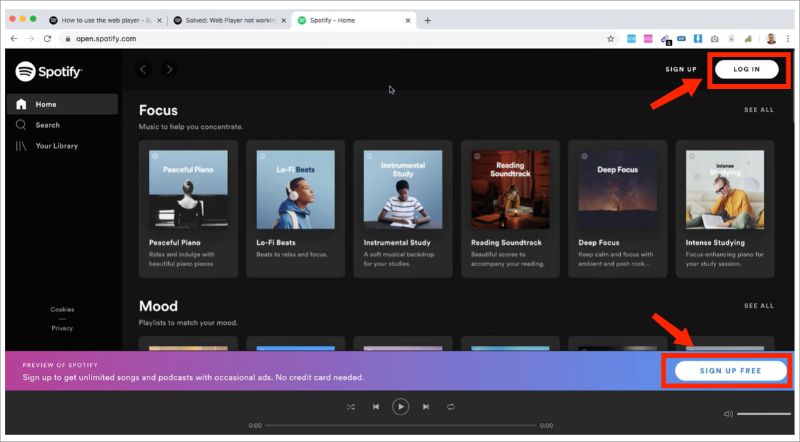
Task: Click the SIGN UP link at top
Action: [681, 69]
